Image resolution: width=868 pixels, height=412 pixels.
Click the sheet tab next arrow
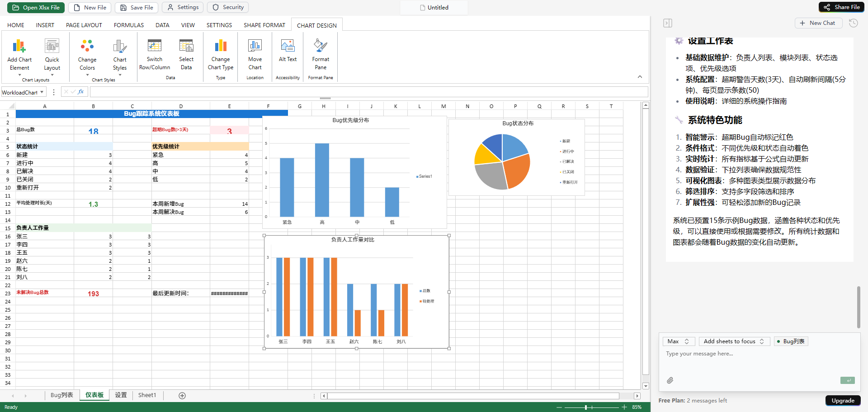click(26, 396)
